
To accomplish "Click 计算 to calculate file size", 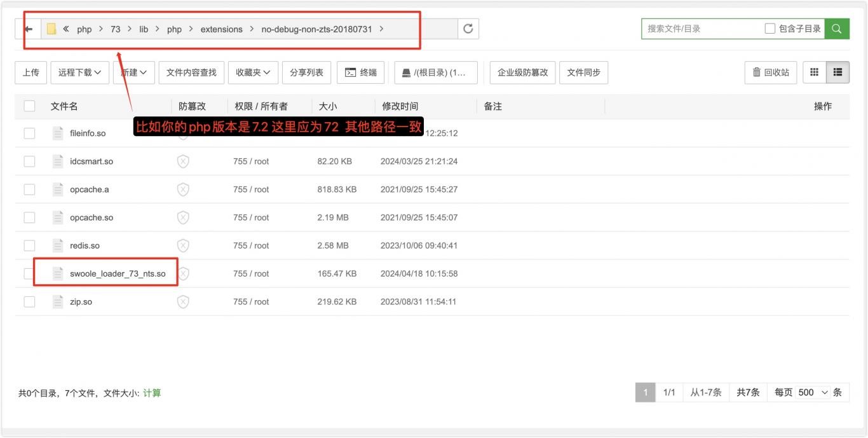I will click(x=152, y=393).
